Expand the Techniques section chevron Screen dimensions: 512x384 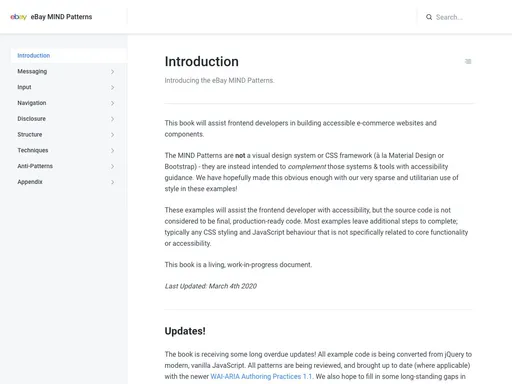tap(112, 151)
